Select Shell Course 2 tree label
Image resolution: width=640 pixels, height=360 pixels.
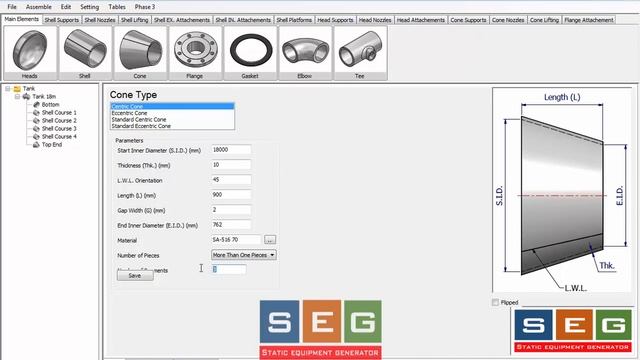(59, 120)
